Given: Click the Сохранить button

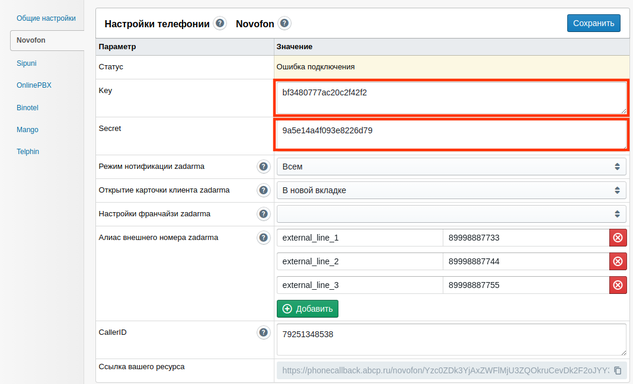Looking at the screenshot, I should [x=593, y=23].
